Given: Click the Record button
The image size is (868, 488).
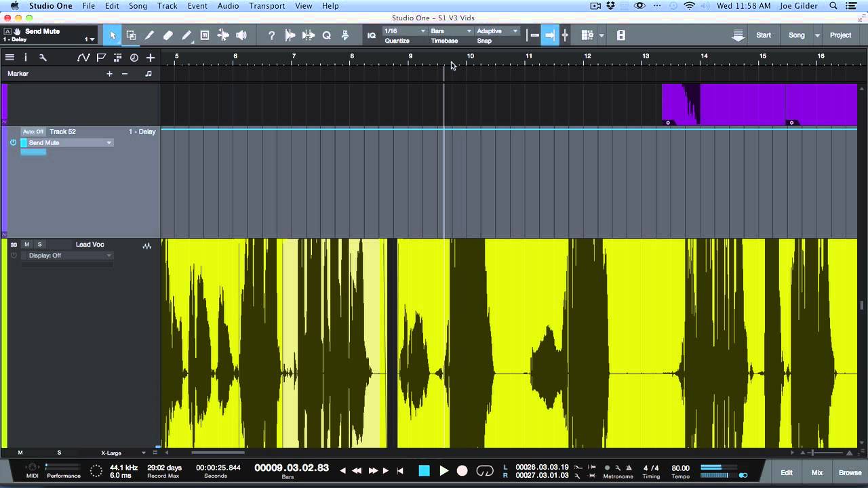Looking at the screenshot, I should pos(462,470).
